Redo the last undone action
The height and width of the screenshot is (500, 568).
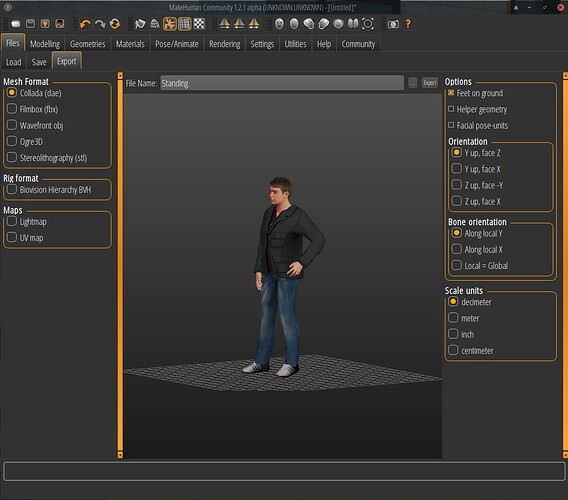(x=100, y=24)
